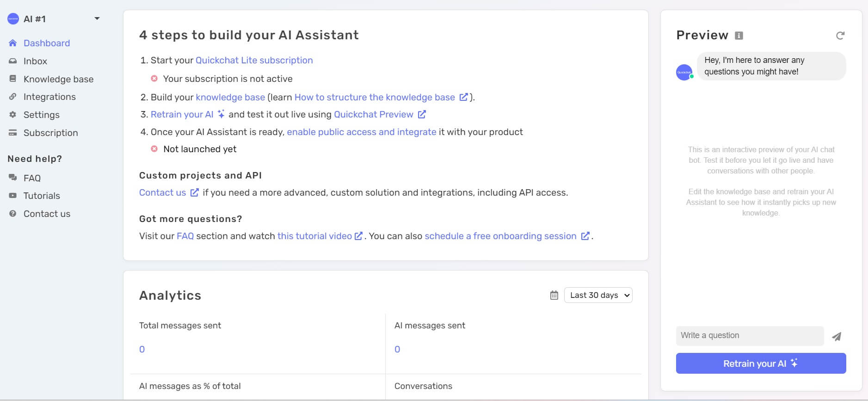The width and height of the screenshot is (868, 401).
Task: Open this tutorial video link
Action: [x=314, y=236]
